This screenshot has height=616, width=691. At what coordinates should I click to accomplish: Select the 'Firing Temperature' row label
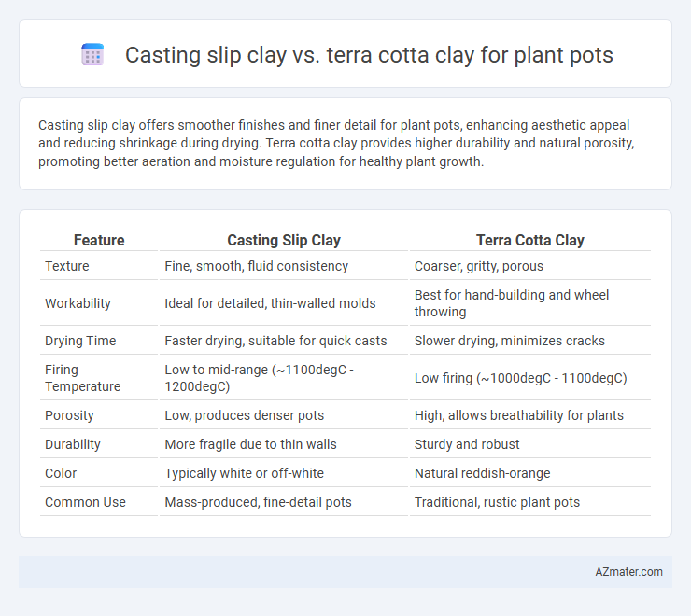83,378
